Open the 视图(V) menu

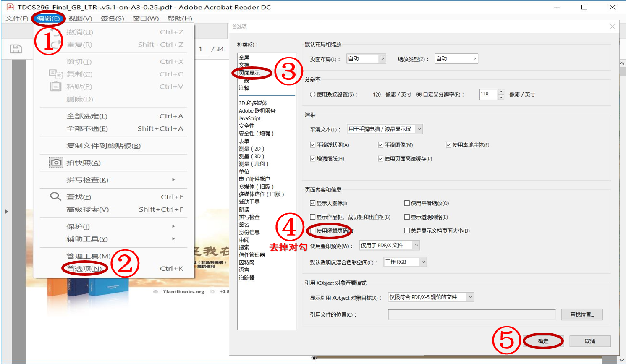(80, 18)
